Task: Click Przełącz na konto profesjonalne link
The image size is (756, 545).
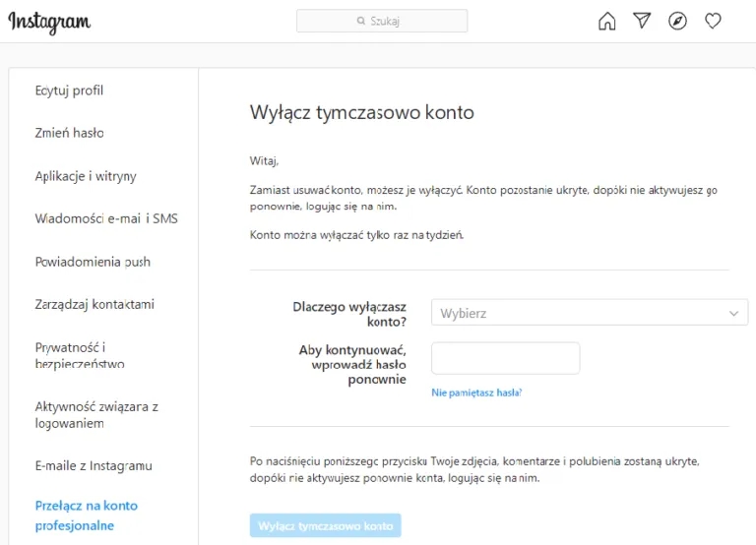Action: [87, 515]
